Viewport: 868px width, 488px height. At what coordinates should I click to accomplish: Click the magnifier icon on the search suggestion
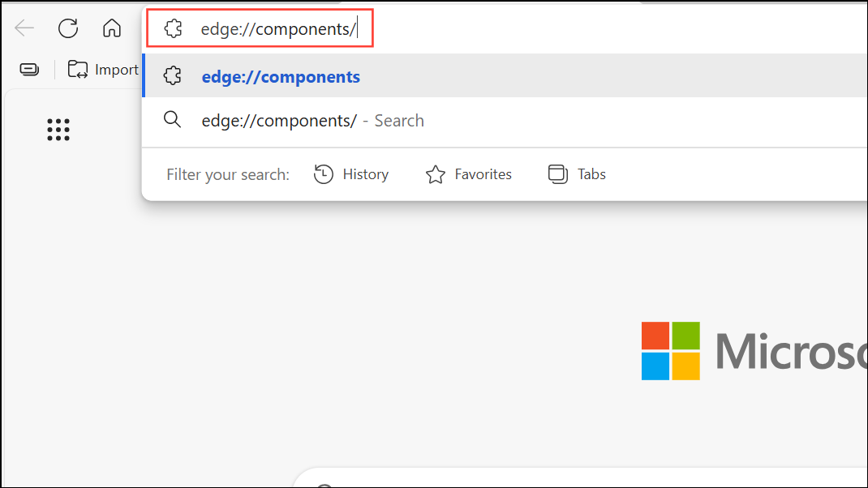[172, 120]
